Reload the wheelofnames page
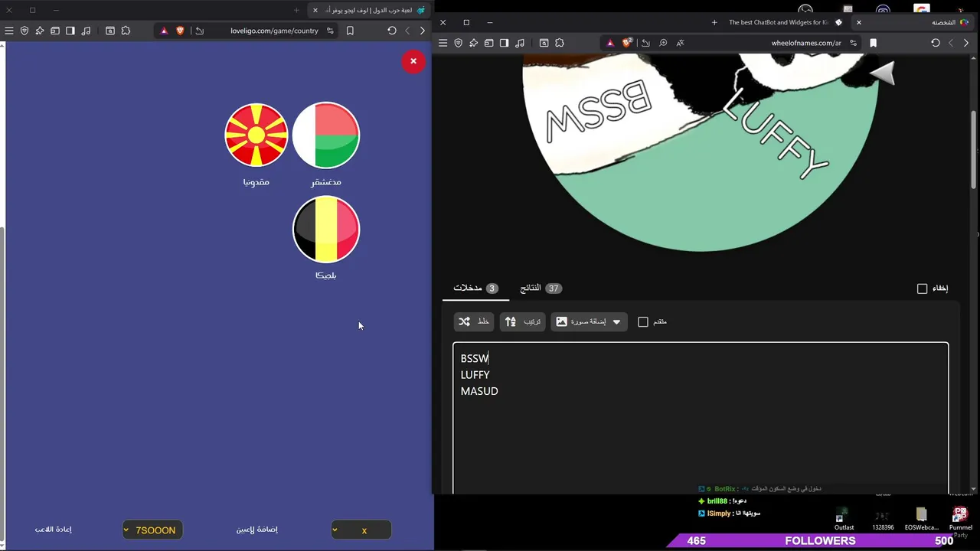 point(936,43)
